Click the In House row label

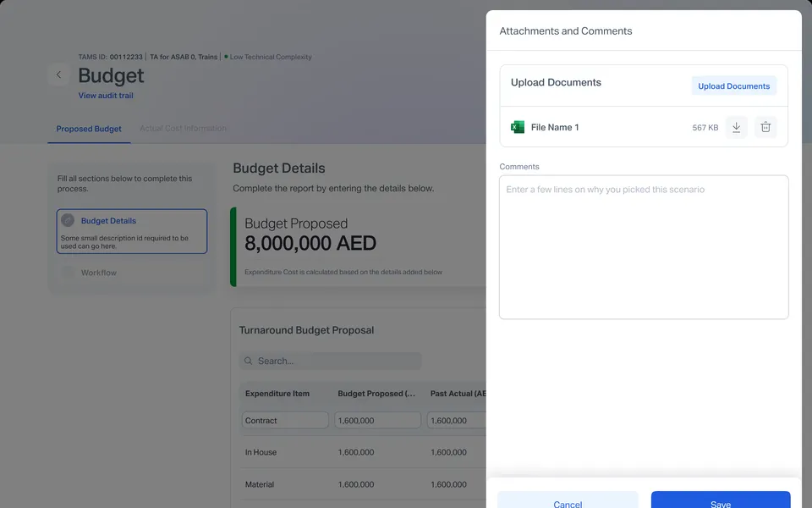click(261, 452)
